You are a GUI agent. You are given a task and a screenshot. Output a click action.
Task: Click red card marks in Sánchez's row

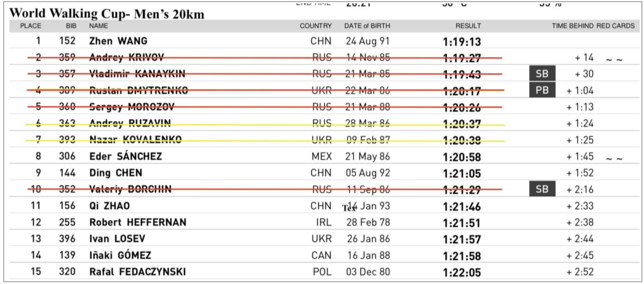(x=615, y=159)
